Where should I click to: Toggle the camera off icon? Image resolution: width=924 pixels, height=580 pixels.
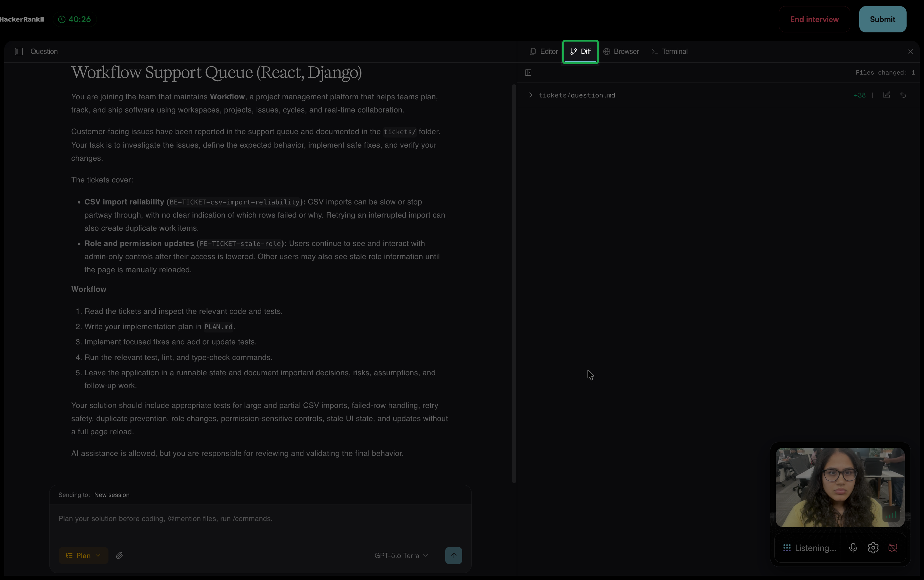(x=893, y=548)
